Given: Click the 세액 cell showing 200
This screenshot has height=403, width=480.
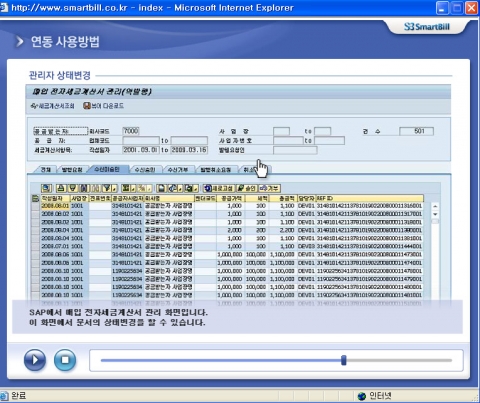Looking at the screenshot, I should click(x=256, y=230).
